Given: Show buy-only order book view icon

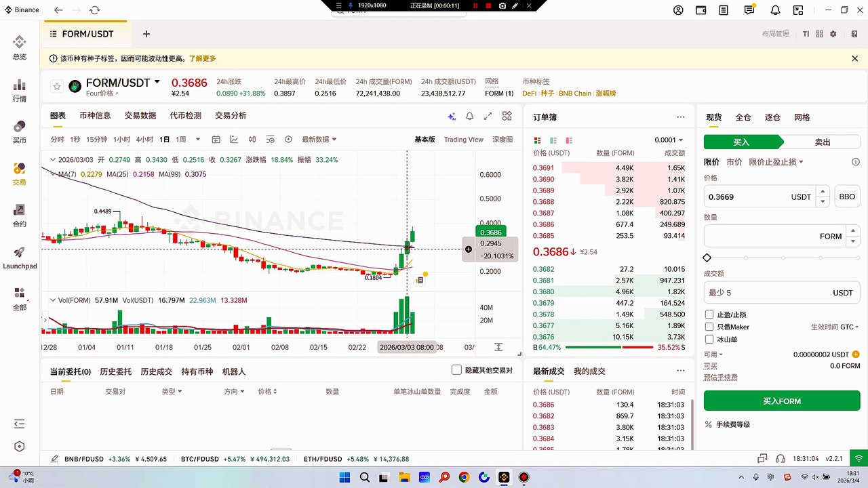Looking at the screenshot, I should click(x=553, y=140).
